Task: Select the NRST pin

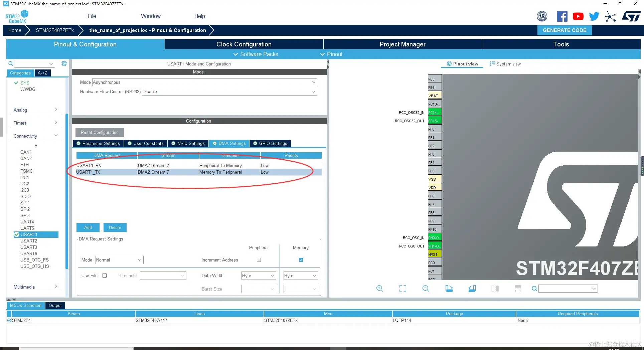Action: (435, 254)
